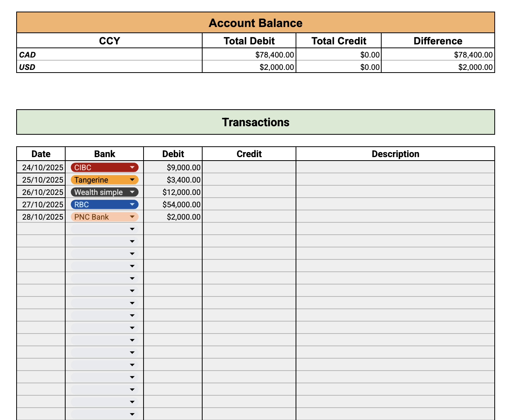Select the Account Balance header
The height and width of the screenshot is (420, 514).
tap(255, 23)
